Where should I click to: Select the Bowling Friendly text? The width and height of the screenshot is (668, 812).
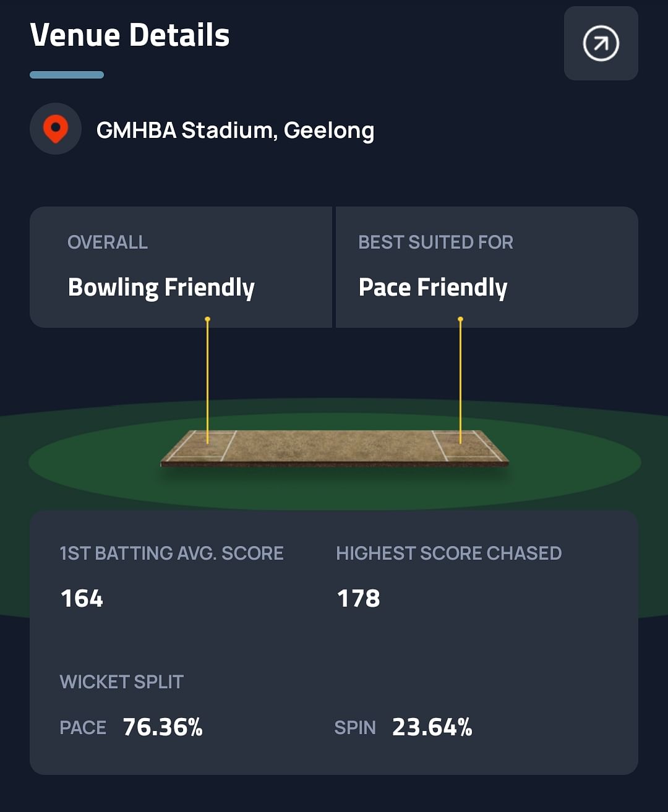coord(161,288)
